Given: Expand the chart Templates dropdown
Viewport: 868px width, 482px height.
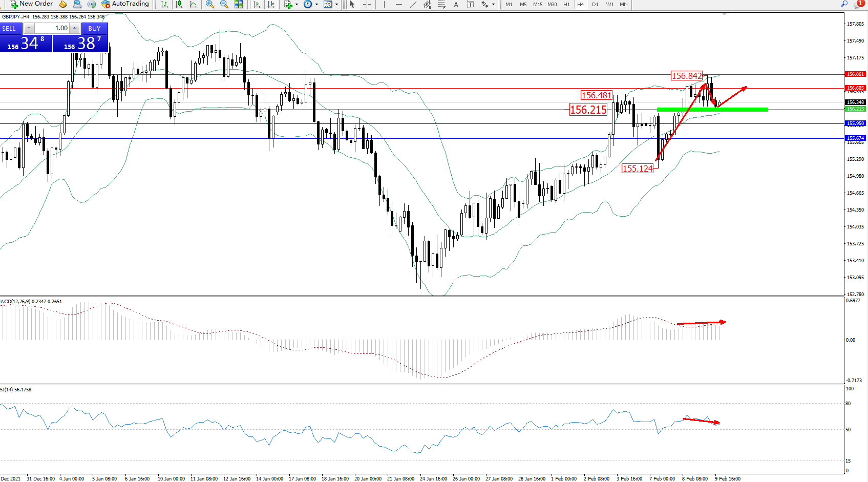Looking at the screenshot, I should [336, 4].
